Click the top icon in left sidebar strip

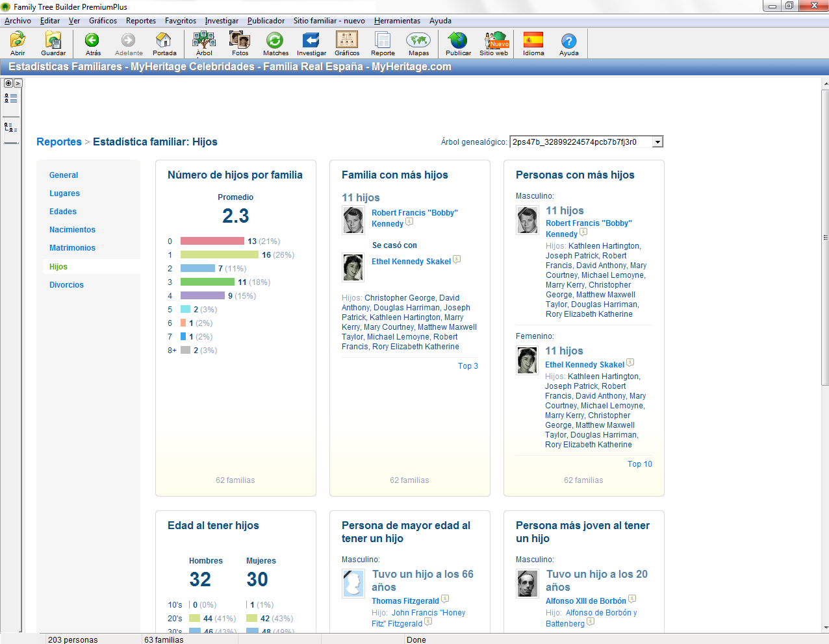point(8,83)
